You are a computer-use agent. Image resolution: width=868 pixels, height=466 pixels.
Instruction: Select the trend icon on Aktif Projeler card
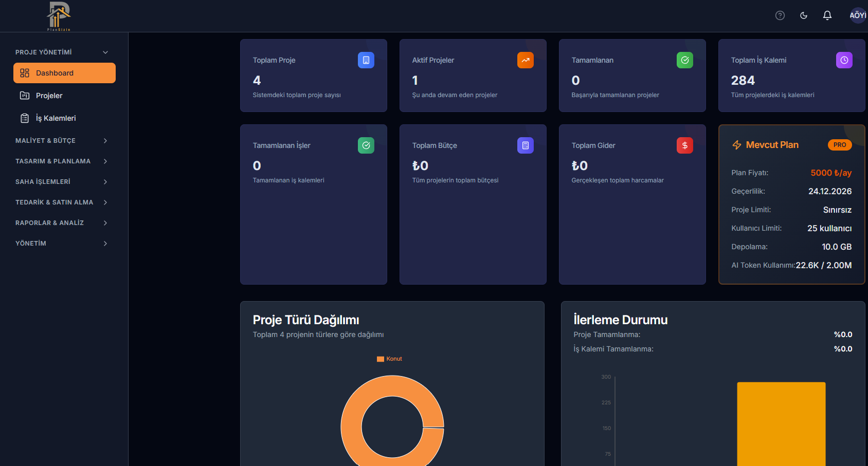click(x=525, y=60)
